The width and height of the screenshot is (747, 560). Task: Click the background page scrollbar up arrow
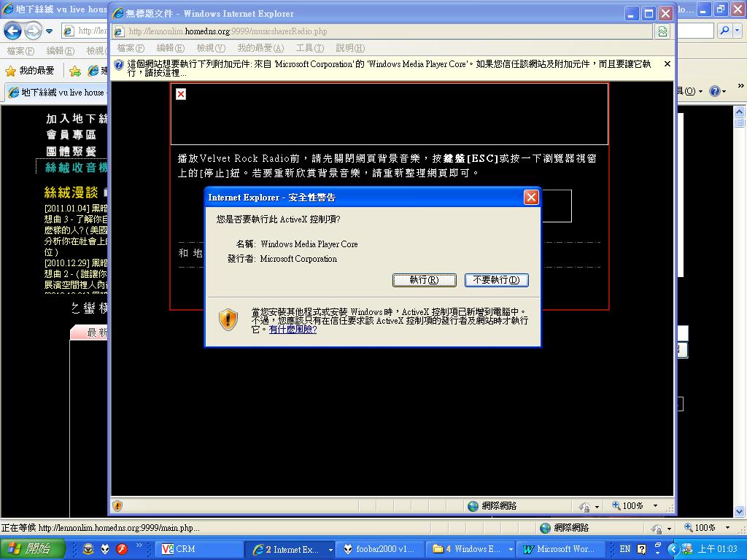(739, 112)
